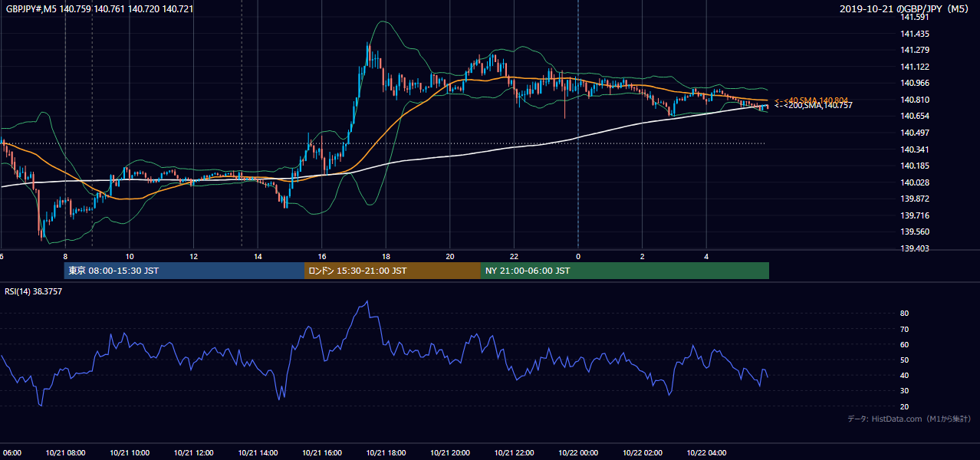Click the bottom time label 10/21 08:00

65,453
